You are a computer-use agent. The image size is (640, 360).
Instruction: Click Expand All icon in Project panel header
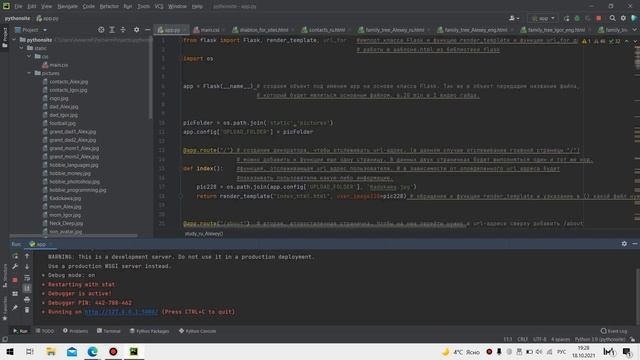(x=112, y=30)
